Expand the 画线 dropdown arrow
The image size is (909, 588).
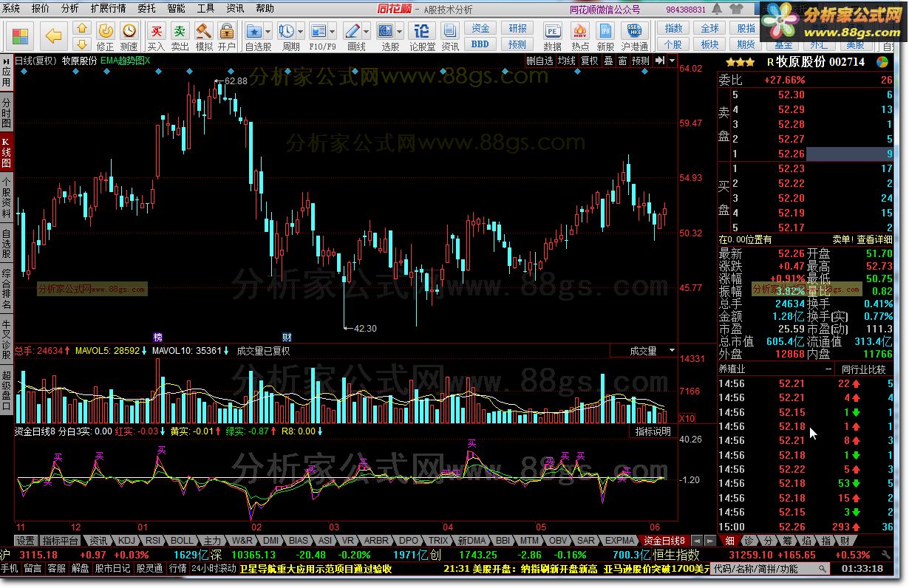[367, 32]
